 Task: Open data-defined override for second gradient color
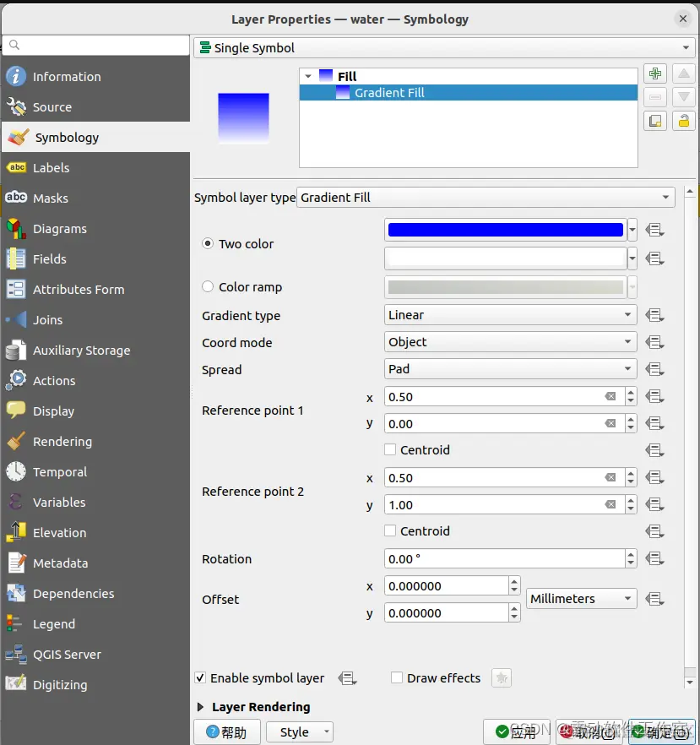point(654,259)
